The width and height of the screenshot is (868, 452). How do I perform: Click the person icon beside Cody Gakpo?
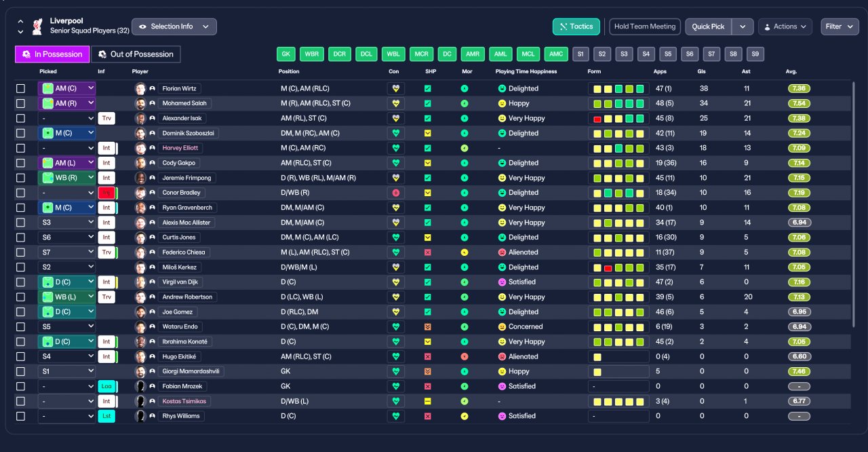[x=153, y=163]
